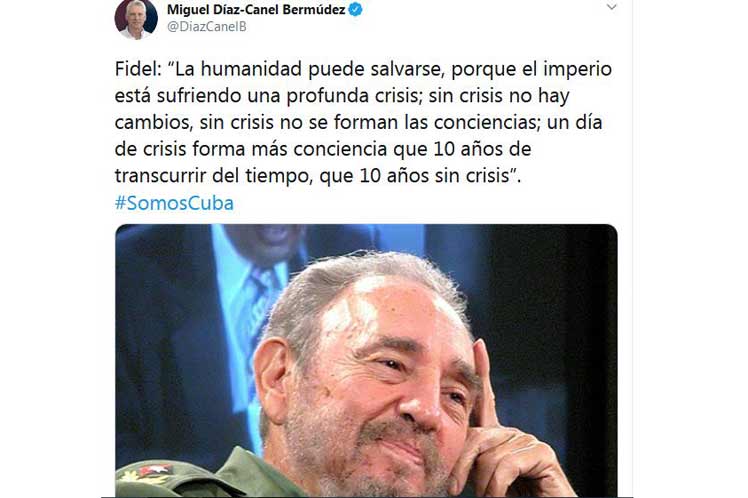Screen dimensions: 748x498
Task: Select the tweet line beginning "está sufriendo"
Action: coord(342,96)
